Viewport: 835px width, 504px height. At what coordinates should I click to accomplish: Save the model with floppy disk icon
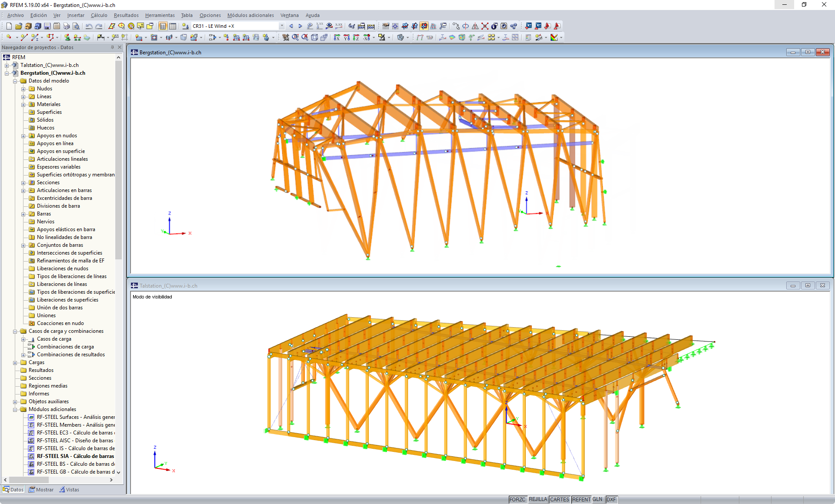click(x=47, y=26)
